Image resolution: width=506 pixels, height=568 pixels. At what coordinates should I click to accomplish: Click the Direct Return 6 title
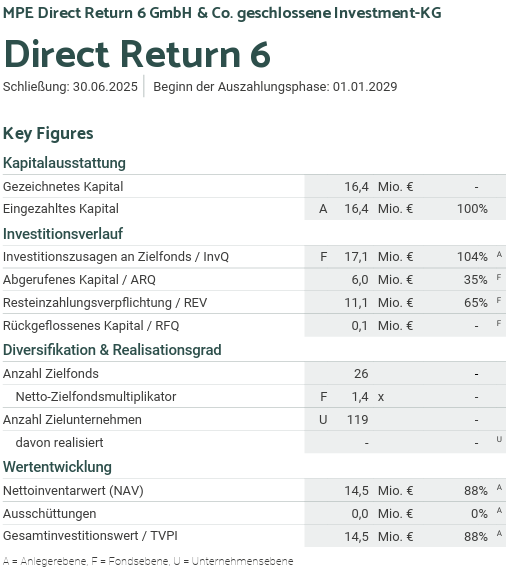(137, 54)
